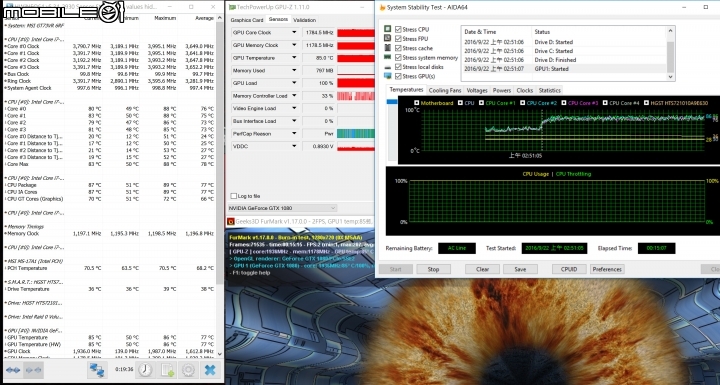720x385 pixels.
Task: Toggle Stress local disks checkbox
Action: click(x=398, y=67)
